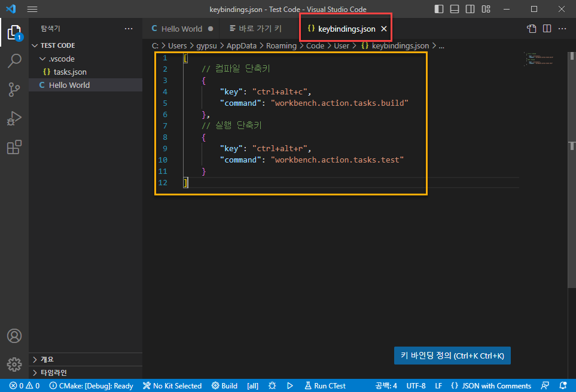Click the Code breadcrumb segment
The image size is (576, 392).
(315, 46)
